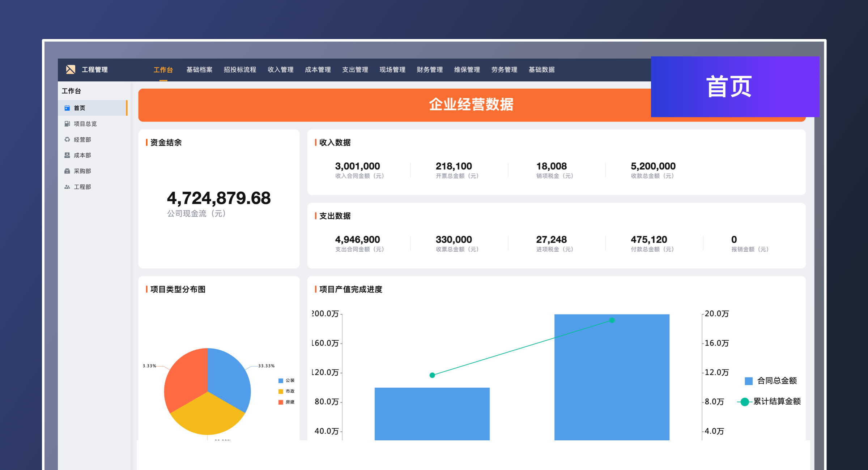868x470 pixels.
Task: Click the 经营部 recycle icon
Action: 67,140
